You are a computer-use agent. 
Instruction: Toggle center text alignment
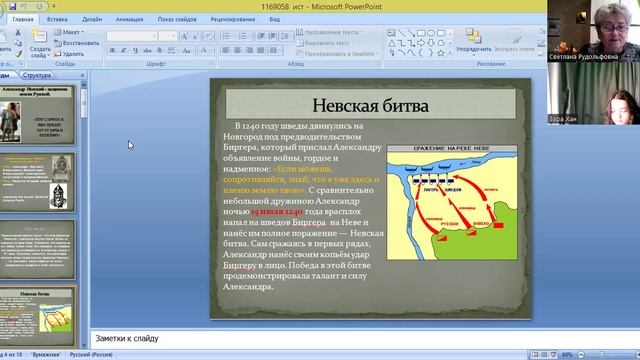point(237,50)
